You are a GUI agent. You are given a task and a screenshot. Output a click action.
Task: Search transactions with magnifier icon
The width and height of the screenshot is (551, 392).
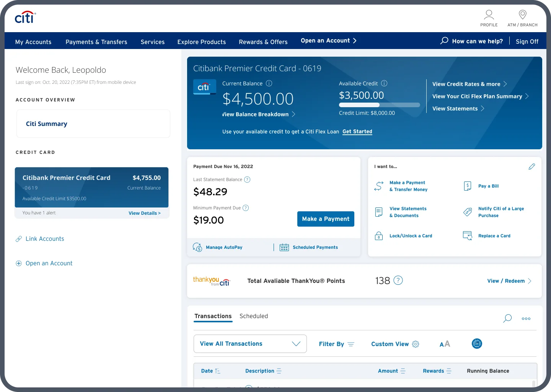507,318
